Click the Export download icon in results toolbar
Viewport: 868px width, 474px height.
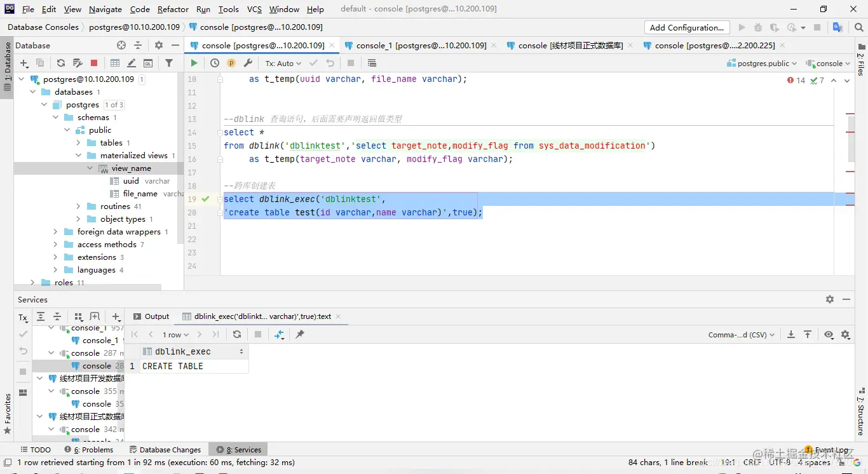[791, 334]
